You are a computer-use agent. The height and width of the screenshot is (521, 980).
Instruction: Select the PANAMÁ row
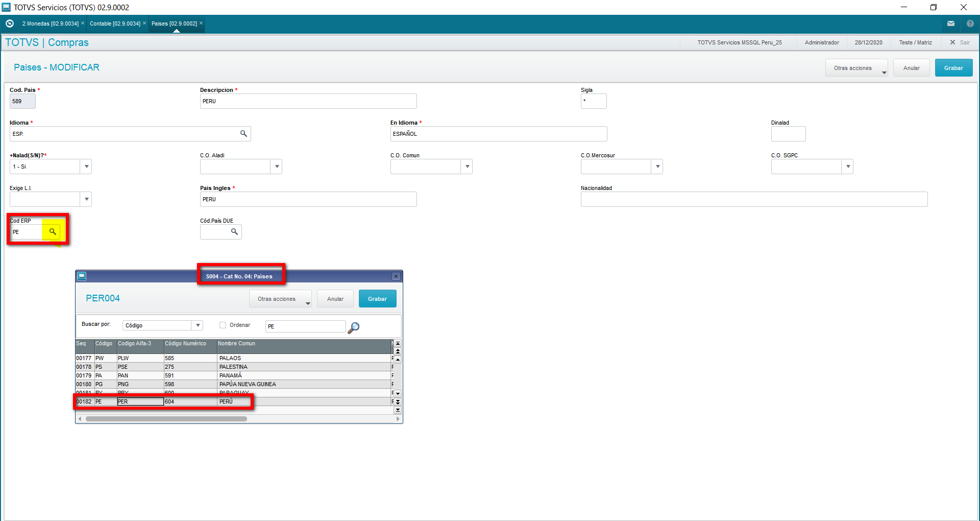(x=233, y=375)
